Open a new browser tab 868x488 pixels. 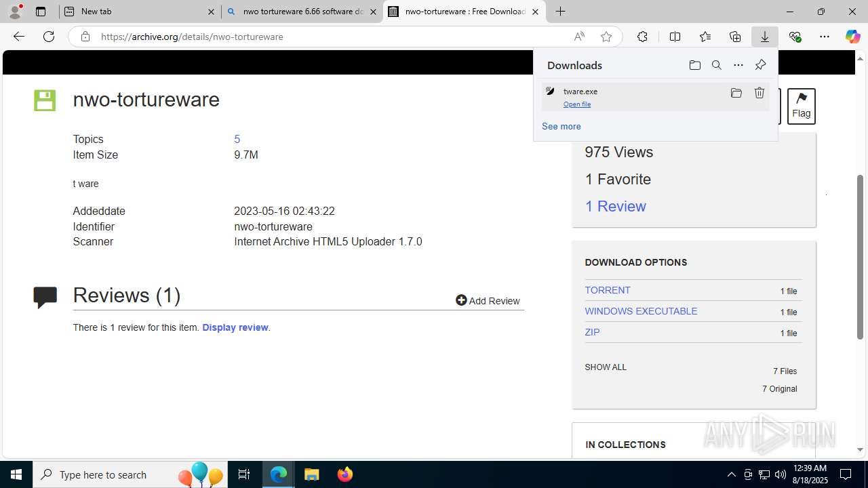[560, 12]
